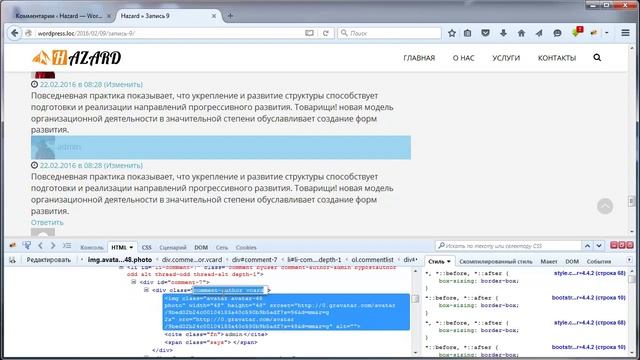Click the paper plane send icon
This screenshot has height=360, width=640.
point(539,33)
